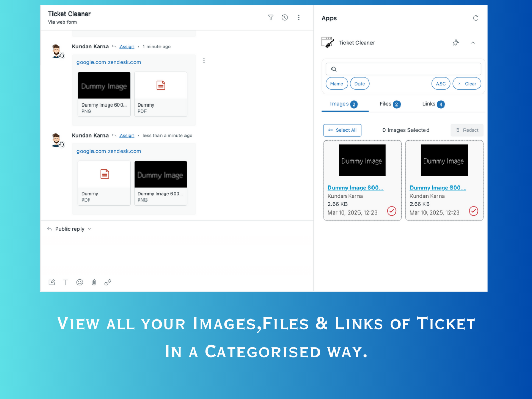Image resolution: width=532 pixels, height=399 pixels.
Task: Click the Clear filter button
Action: point(467,84)
